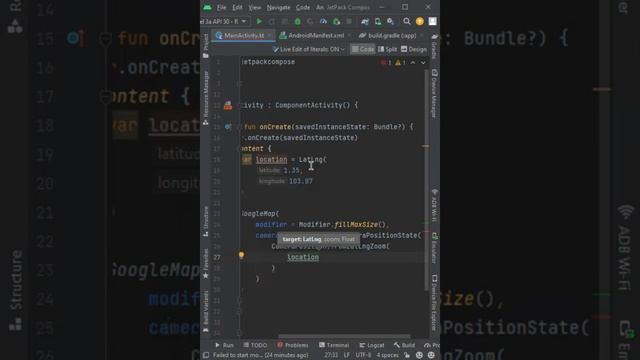
Task: Open the File menu
Action: [x=222, y=7]
